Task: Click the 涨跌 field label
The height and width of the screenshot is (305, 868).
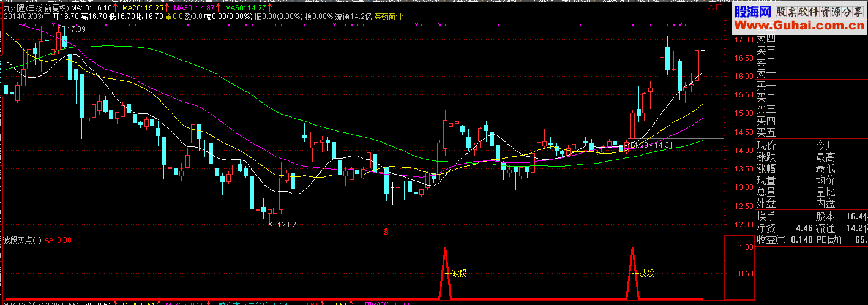Action: 766,157
